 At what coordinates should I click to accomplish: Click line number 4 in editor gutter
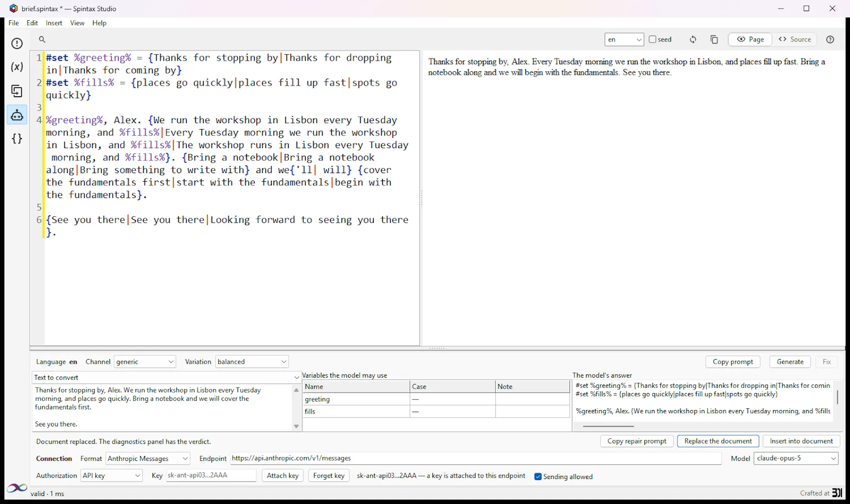point(39,120)
